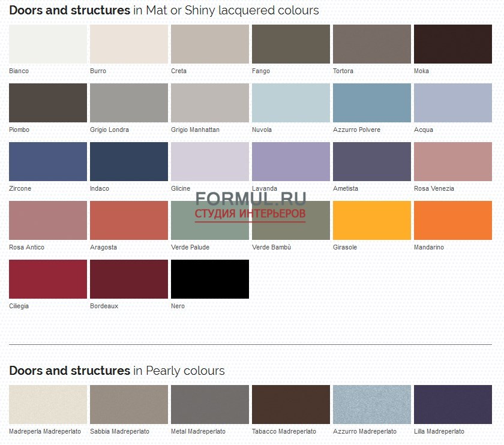Pick the Aragosta coral swatch

tap(129, 220)
